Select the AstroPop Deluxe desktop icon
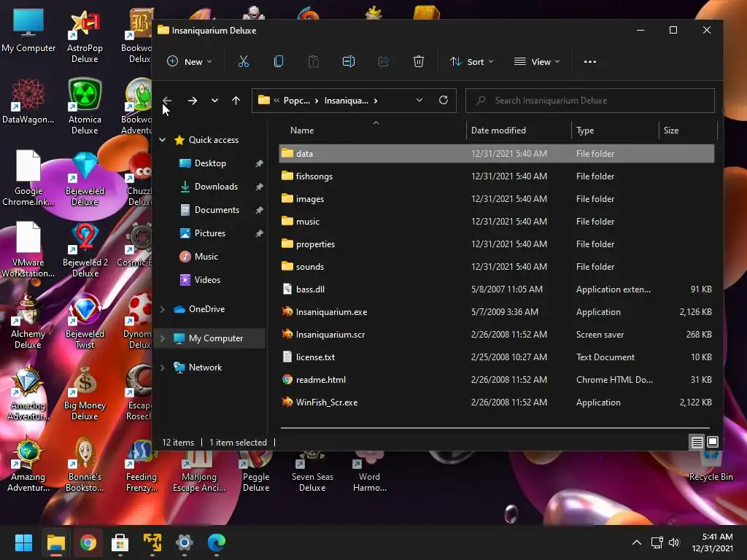 click(x=85, y=36)
